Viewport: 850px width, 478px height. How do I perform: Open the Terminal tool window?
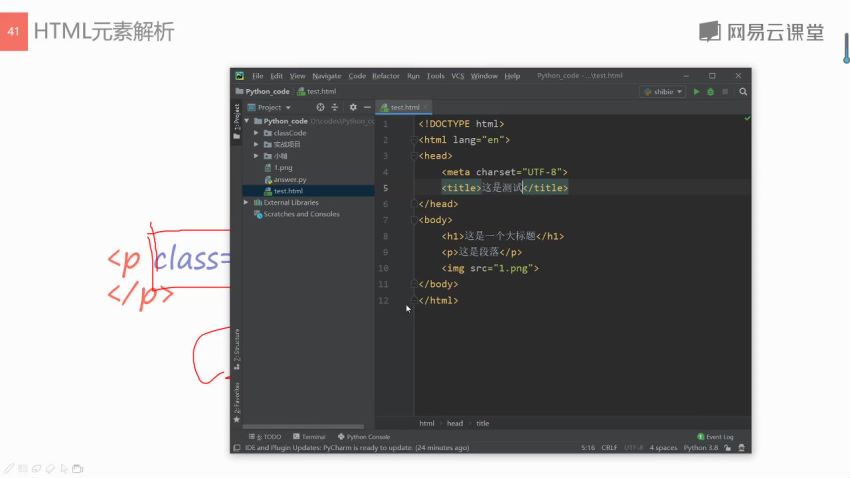(309, 437)
